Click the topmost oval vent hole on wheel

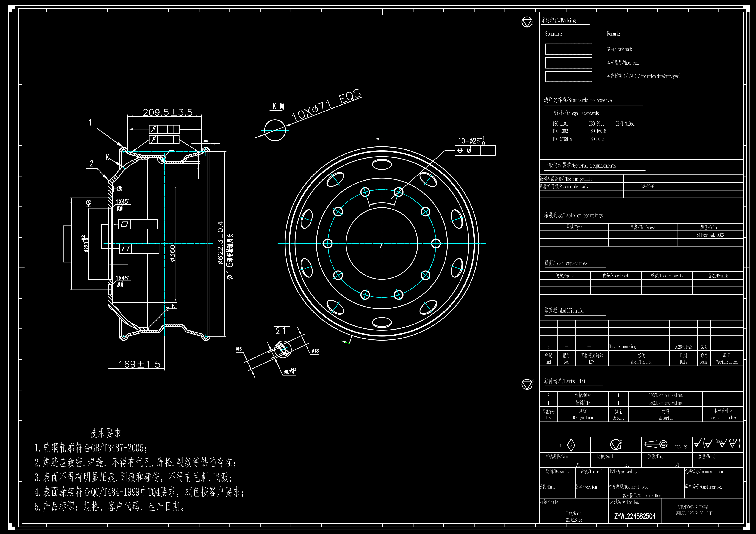point(382,164)
